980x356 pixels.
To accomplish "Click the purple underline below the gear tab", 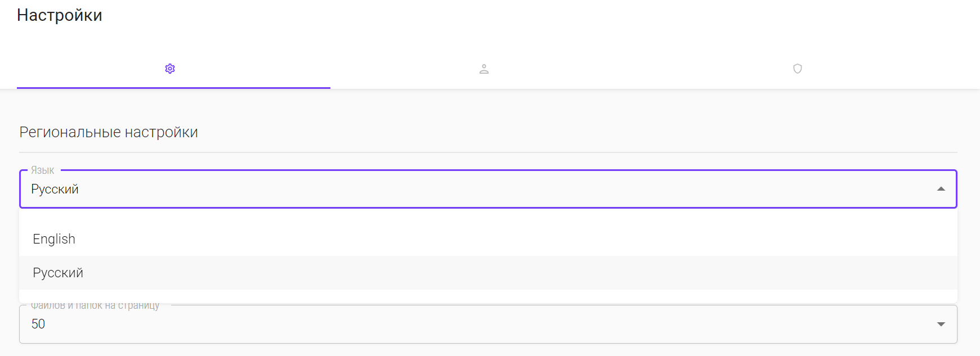I will point(173,88).
